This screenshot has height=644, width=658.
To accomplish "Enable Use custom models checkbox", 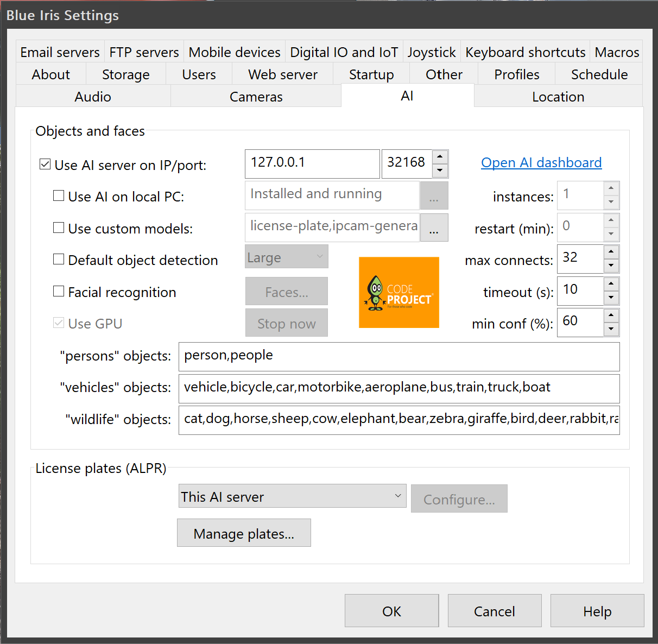I will [x=59, y=228].
